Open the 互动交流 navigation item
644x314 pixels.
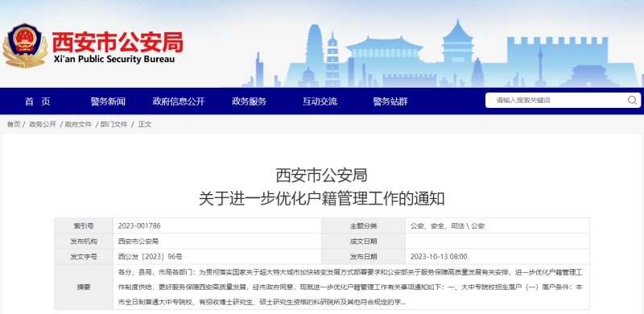[x=320, y=101]
